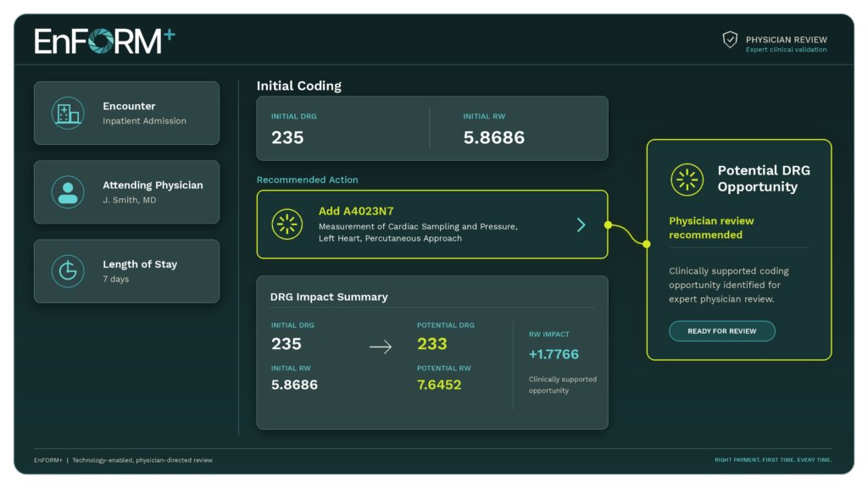Click the starburst icon in Potential DRG Opportunity

pyautogui.click(x=687, y=180)
